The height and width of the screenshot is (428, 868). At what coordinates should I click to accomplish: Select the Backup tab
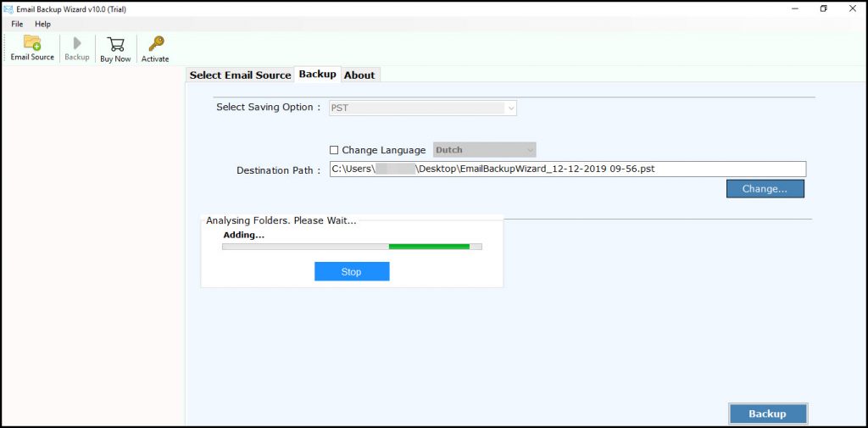click(318, 75)
